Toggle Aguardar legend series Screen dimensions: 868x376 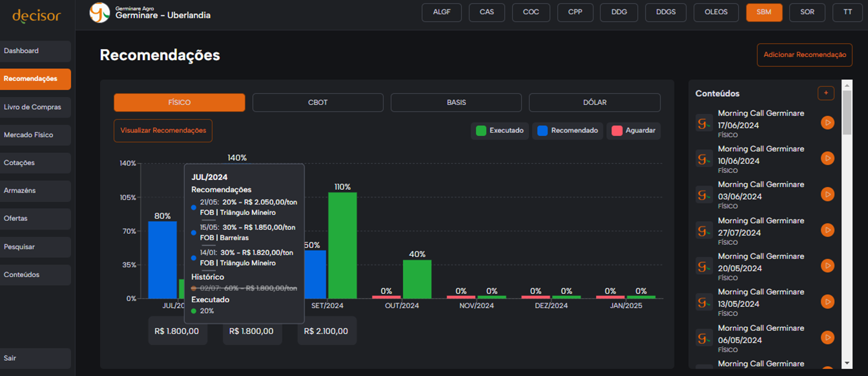634,131
